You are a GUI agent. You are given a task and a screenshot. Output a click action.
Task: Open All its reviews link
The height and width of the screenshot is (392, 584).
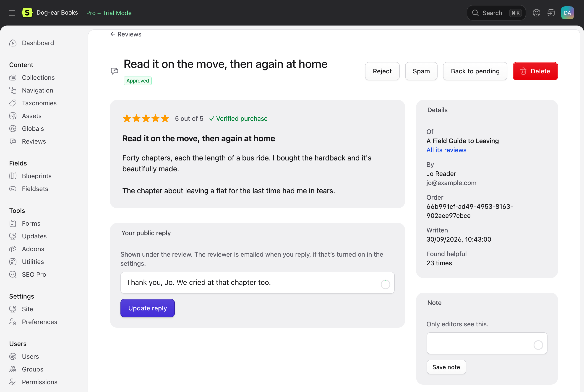[x=446, y=150]
